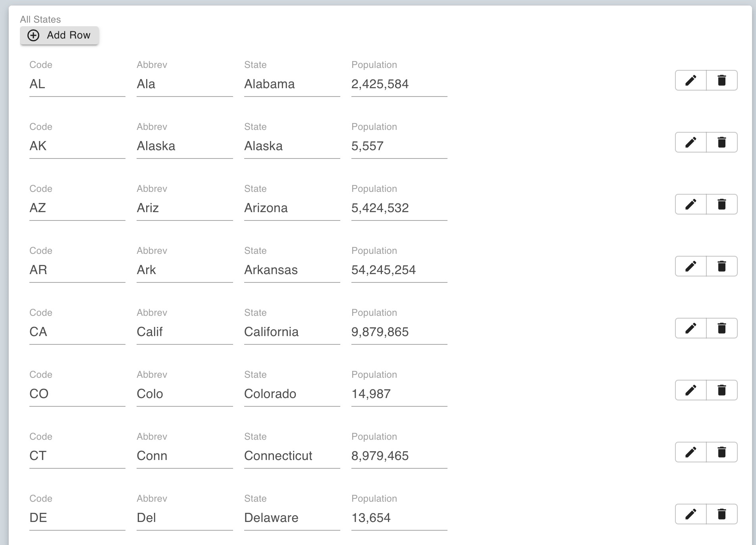Click the Alabama population field
756x545 pixels.
tap(399, 84)
